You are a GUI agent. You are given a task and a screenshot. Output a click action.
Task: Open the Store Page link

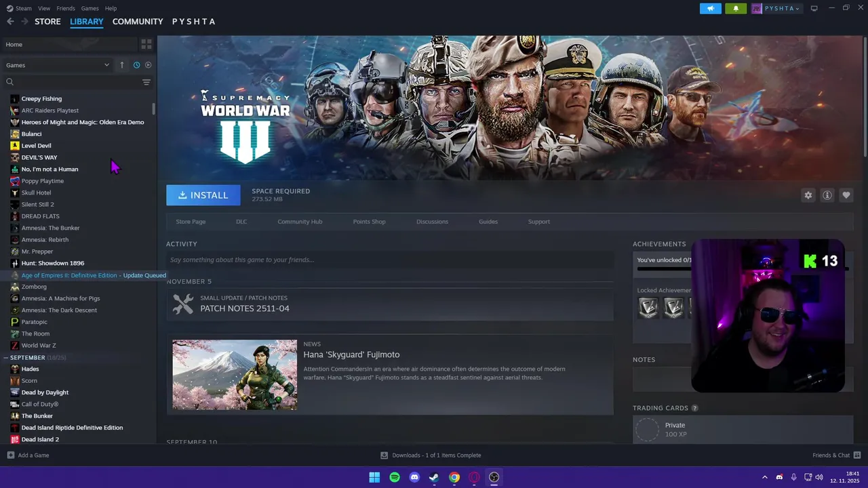coord(191,222)
